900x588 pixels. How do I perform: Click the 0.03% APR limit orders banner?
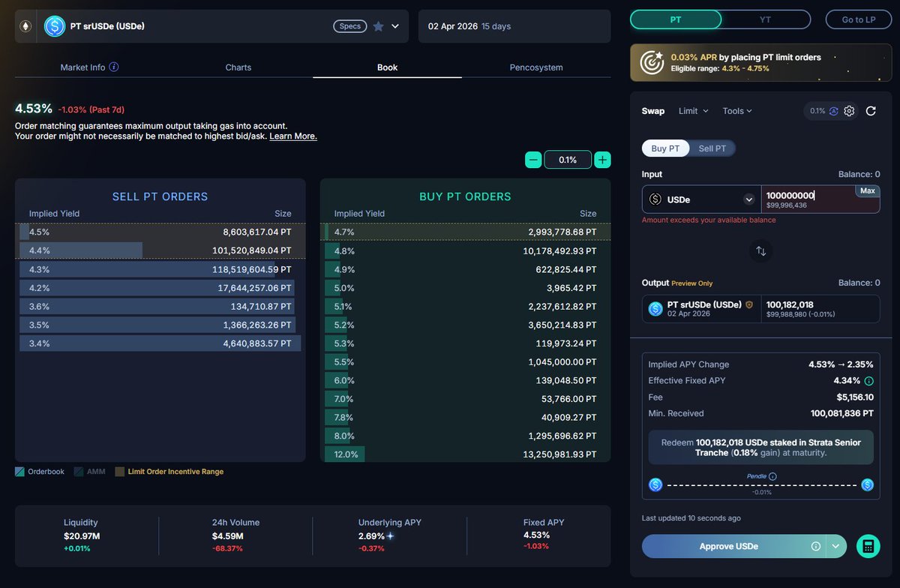click(761, 62)
